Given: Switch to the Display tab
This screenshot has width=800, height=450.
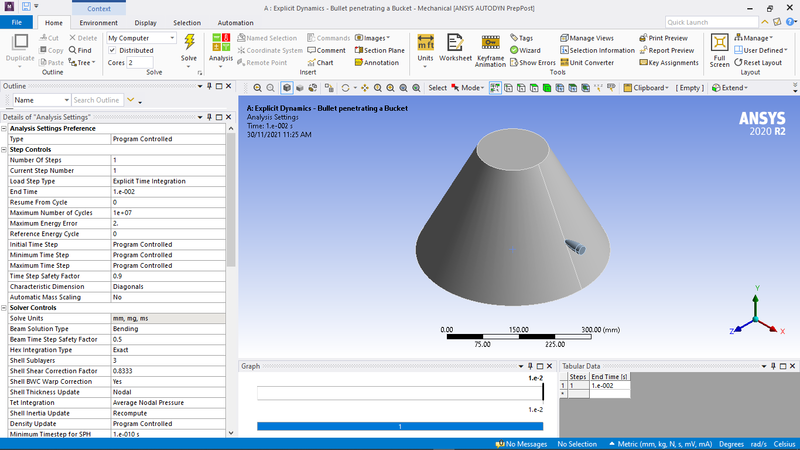Looking at the screenshot, I should point(145,22).
